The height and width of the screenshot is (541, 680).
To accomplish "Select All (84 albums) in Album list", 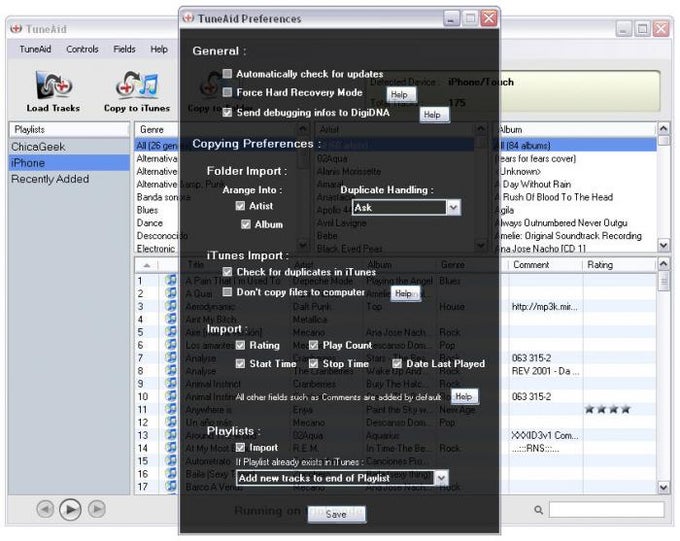I will 575,146.
